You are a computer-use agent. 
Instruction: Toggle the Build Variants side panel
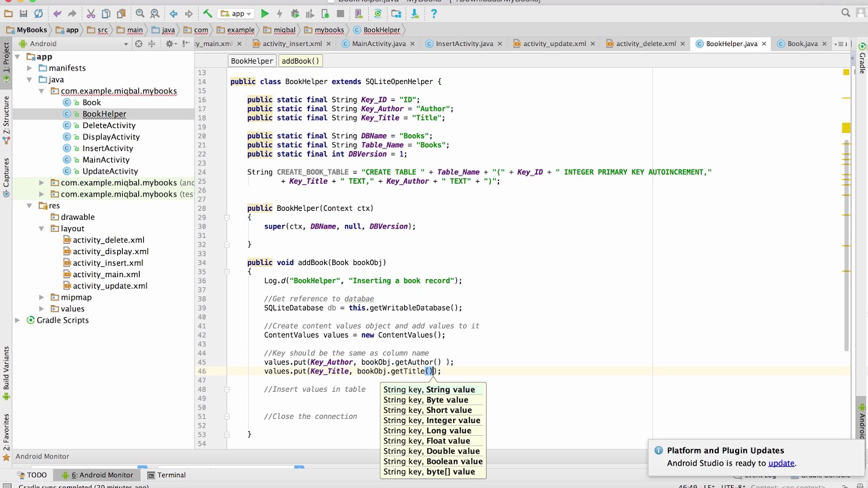click(6, 369)
